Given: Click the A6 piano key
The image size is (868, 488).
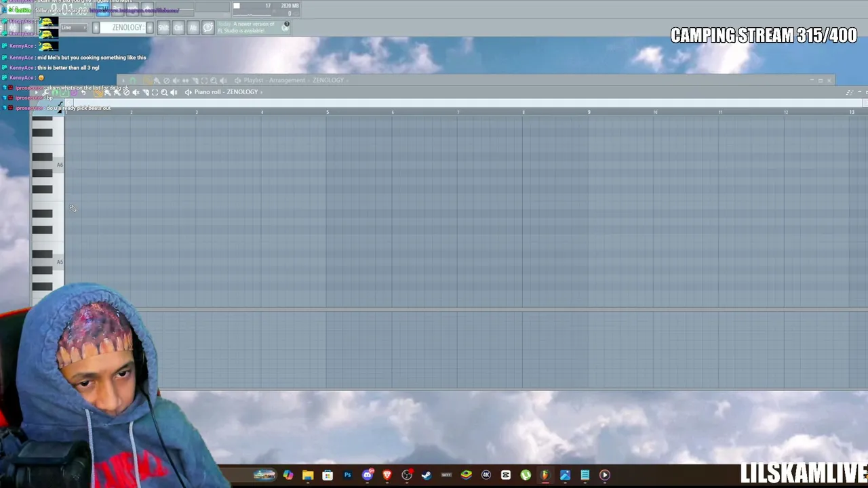Looking at the screenshot, I should tap(48, 165).
